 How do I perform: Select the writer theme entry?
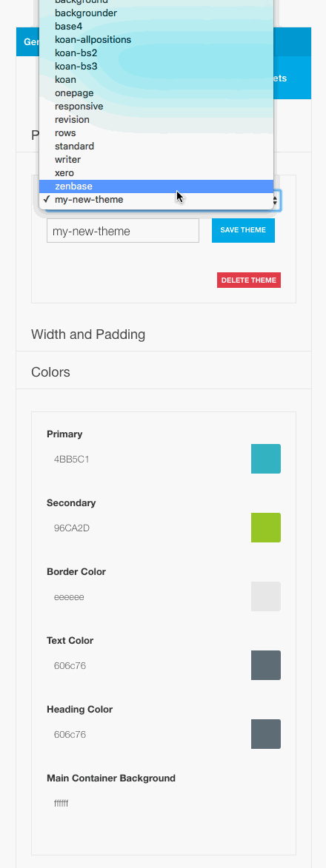point(156,159)
